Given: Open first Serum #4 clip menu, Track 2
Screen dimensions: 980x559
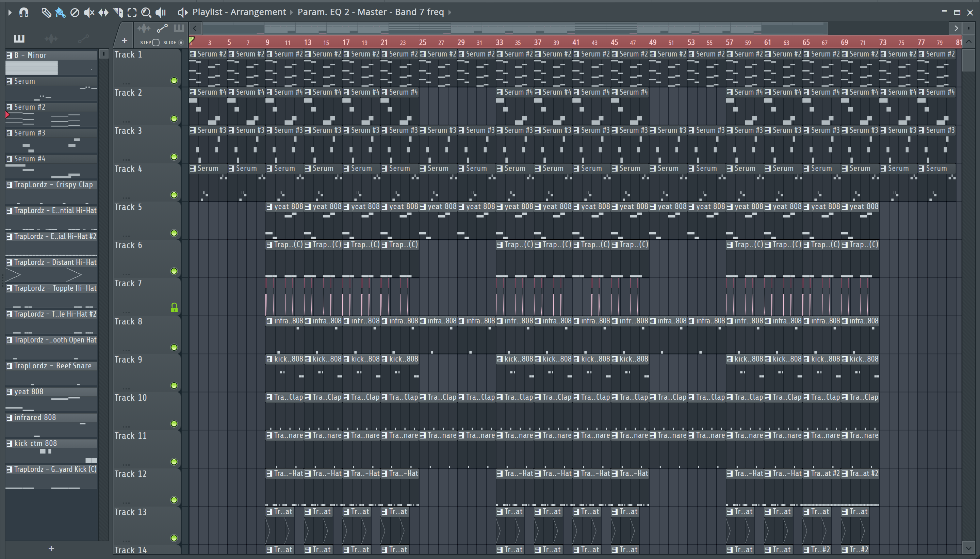Looking at the screenshot, I should (x=193, y=92).
